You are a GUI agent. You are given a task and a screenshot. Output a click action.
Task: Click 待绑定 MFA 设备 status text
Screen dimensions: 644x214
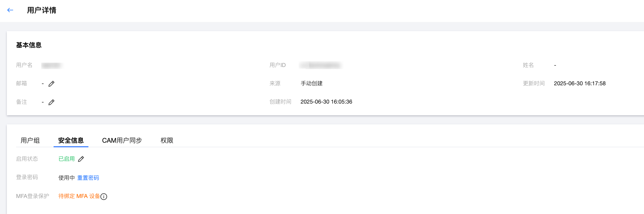coord(79,196)
